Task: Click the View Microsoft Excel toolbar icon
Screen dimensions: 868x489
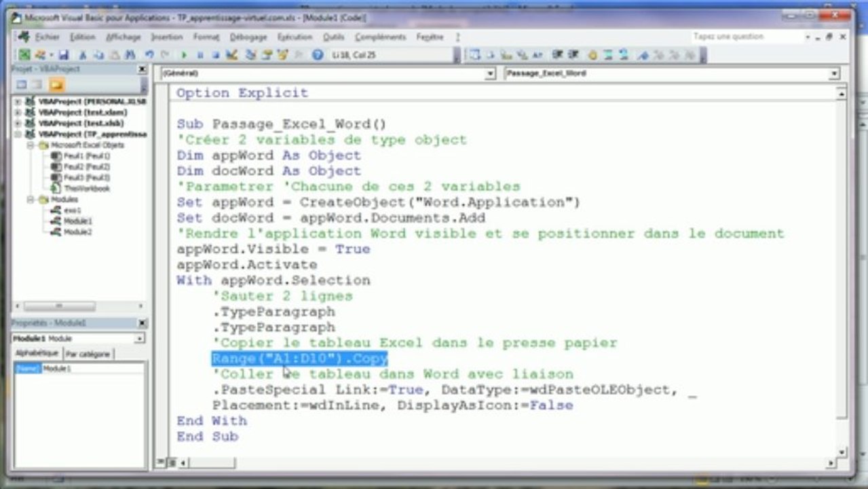Action: click(24, 55)
